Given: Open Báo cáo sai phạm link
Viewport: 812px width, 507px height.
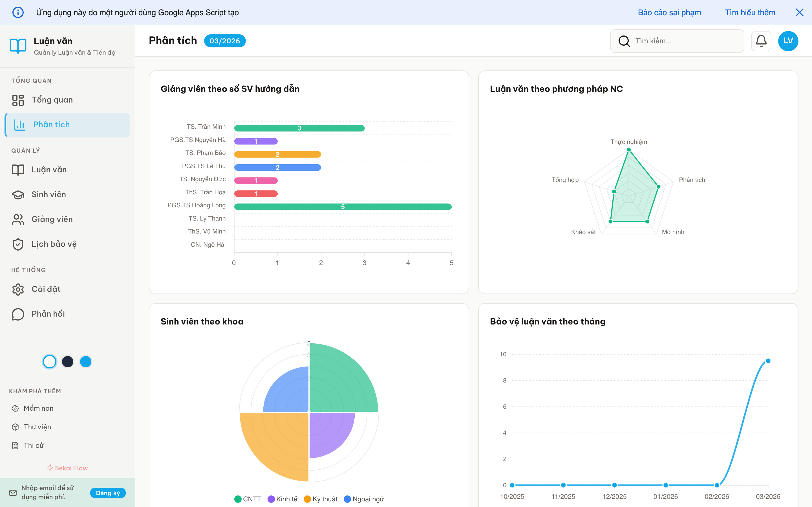Looking at the screenshot, I should 669,12.
